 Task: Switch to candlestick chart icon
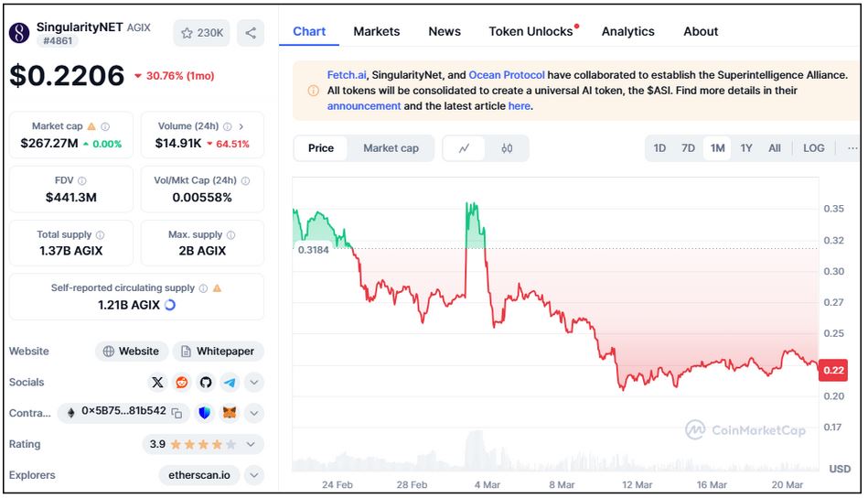[507, 148]
